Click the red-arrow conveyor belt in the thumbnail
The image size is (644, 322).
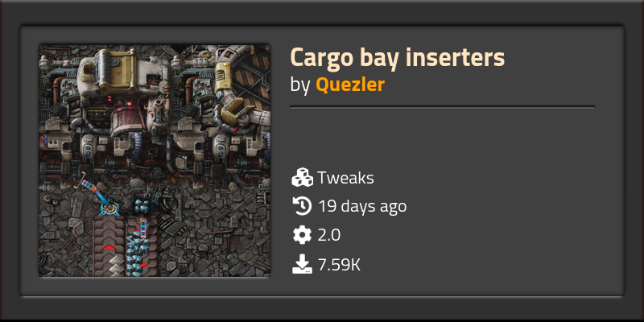pyautogui.click(x=108, y=248)
